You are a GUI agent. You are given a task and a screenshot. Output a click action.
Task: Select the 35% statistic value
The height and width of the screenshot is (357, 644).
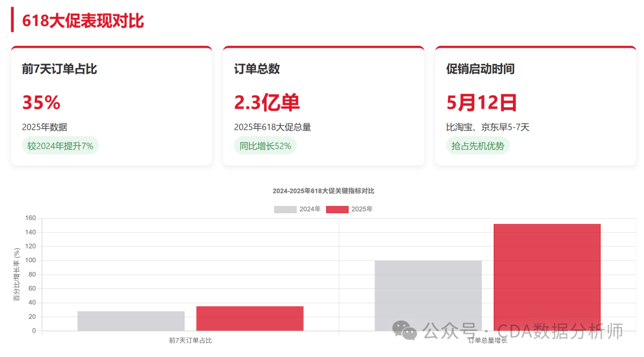40,103
